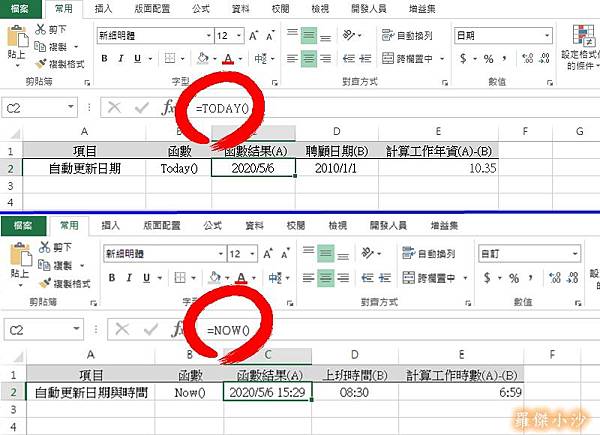Viewport: 600px width, 435px height.
Task: Toggle Italic in the upper ribbon
Action: pos(121,59)
